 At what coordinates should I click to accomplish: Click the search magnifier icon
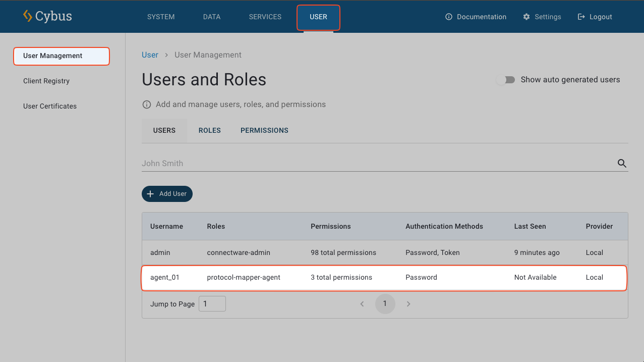tap(622, 164)
